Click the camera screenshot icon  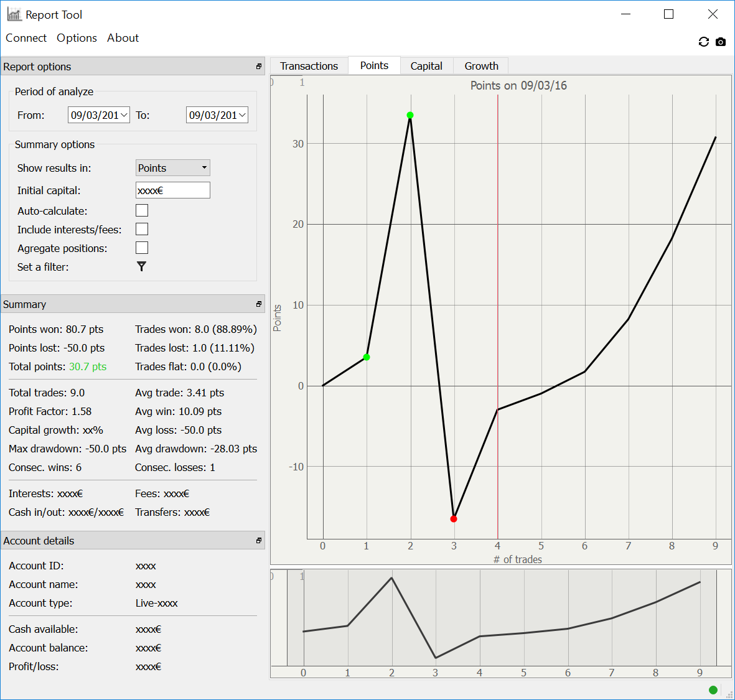pyautogui.click(x=721, y=42)
